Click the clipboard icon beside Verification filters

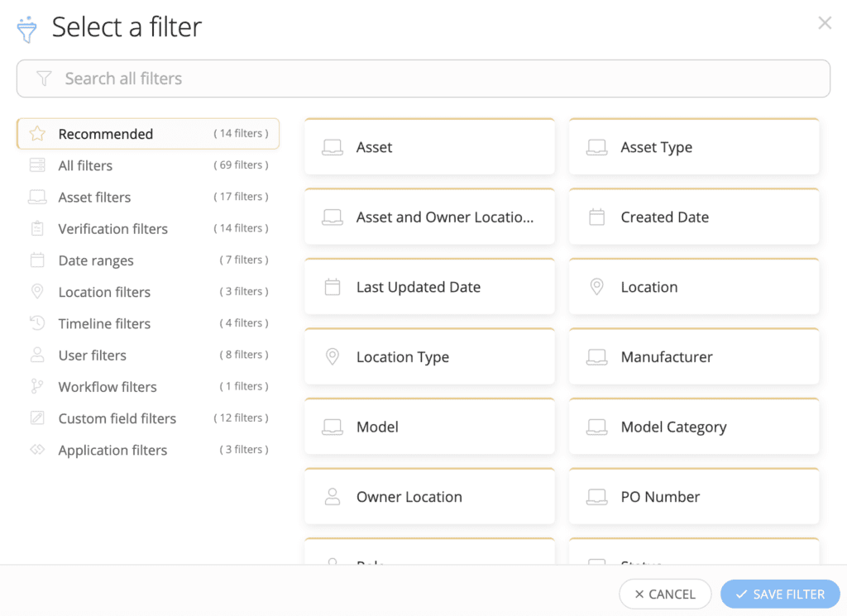coord(37,228)
